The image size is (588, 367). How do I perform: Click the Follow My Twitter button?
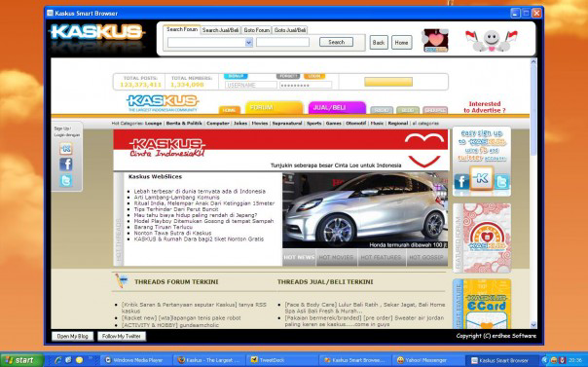click(x=122, y=336)
